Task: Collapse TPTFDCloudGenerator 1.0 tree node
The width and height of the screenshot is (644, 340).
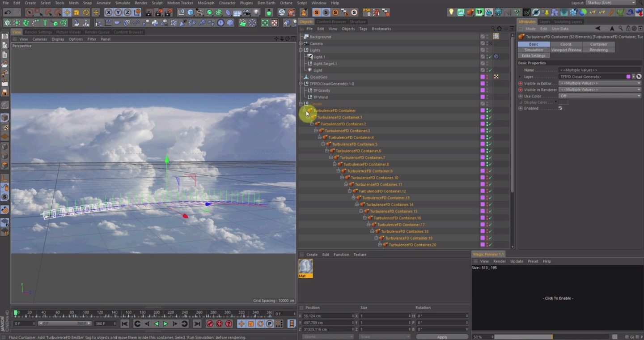Action: 301,84
